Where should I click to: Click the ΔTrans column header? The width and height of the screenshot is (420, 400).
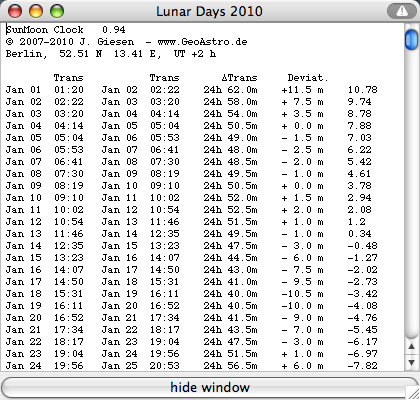pyautogui.click(x=239, y=78)
